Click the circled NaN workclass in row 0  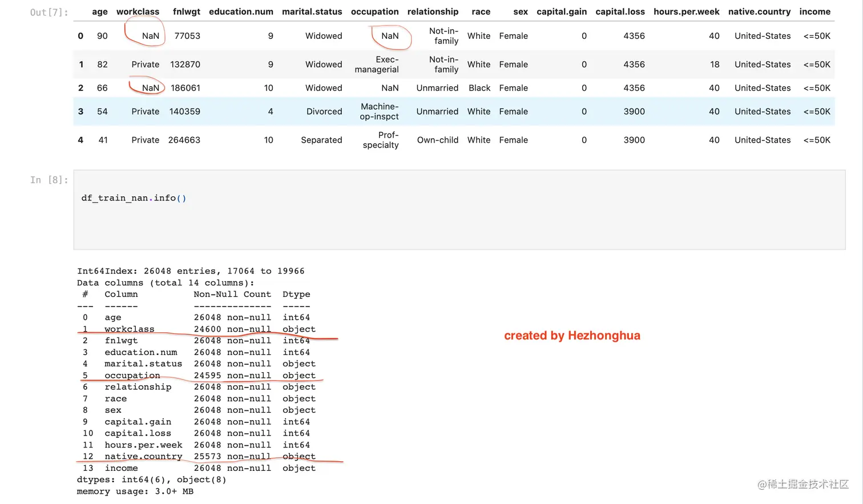pyautogui.click(x=151, y=36)
